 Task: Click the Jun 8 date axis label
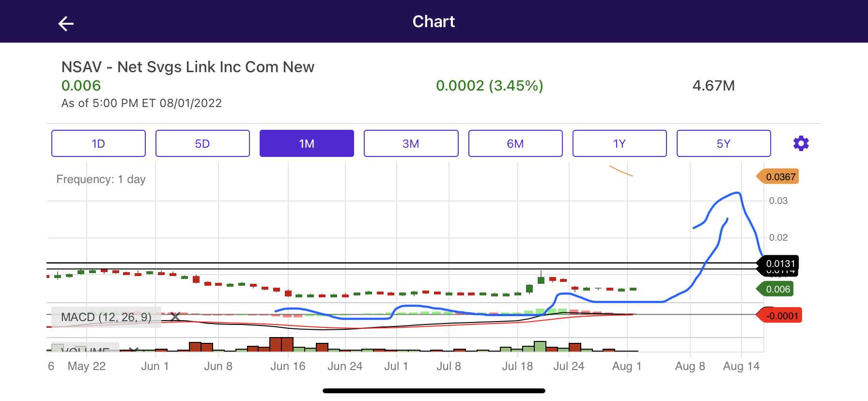point(218,366)
